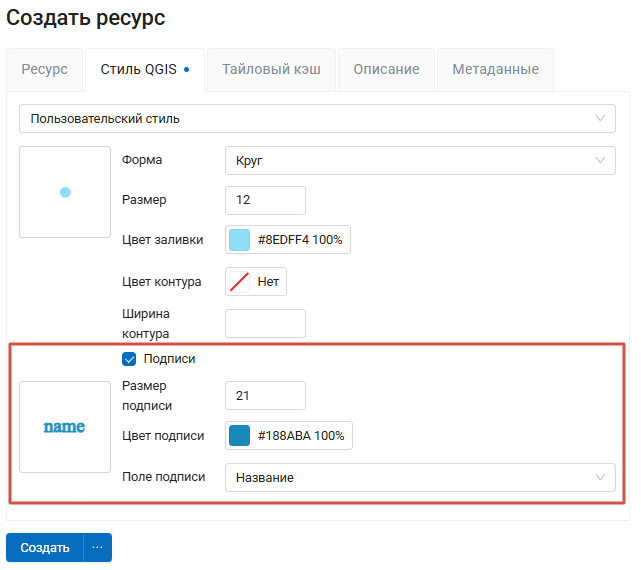Click the red slash no-outline icon
641x570 pixels.
[x=239, y=282]
